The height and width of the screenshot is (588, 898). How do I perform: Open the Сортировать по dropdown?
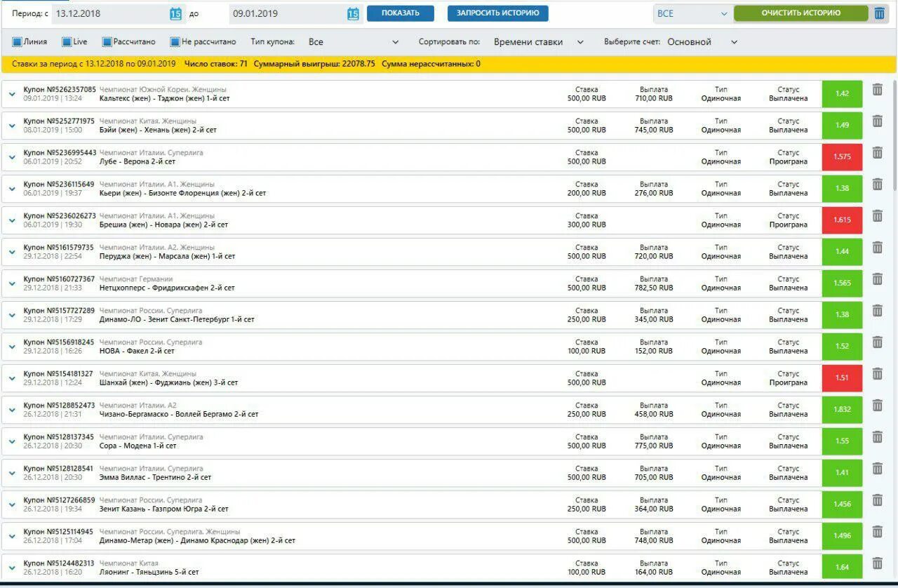tap(538, 42)
